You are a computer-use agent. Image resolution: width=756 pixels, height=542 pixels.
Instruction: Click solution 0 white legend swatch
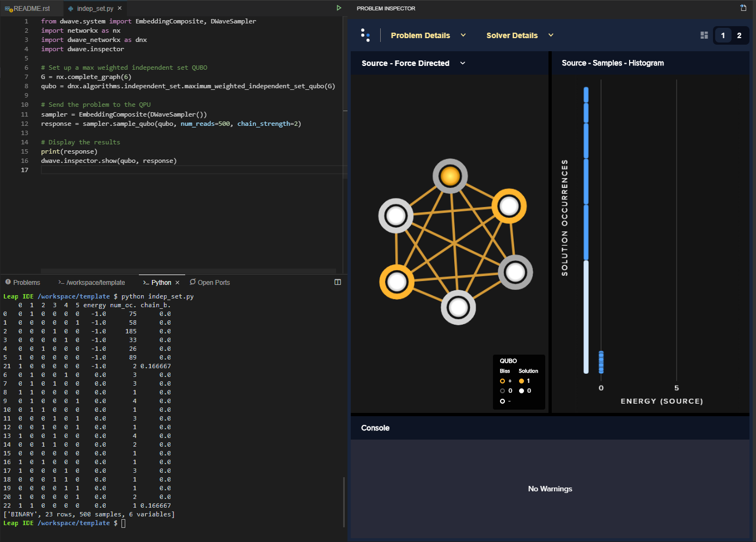coord(521,391)
